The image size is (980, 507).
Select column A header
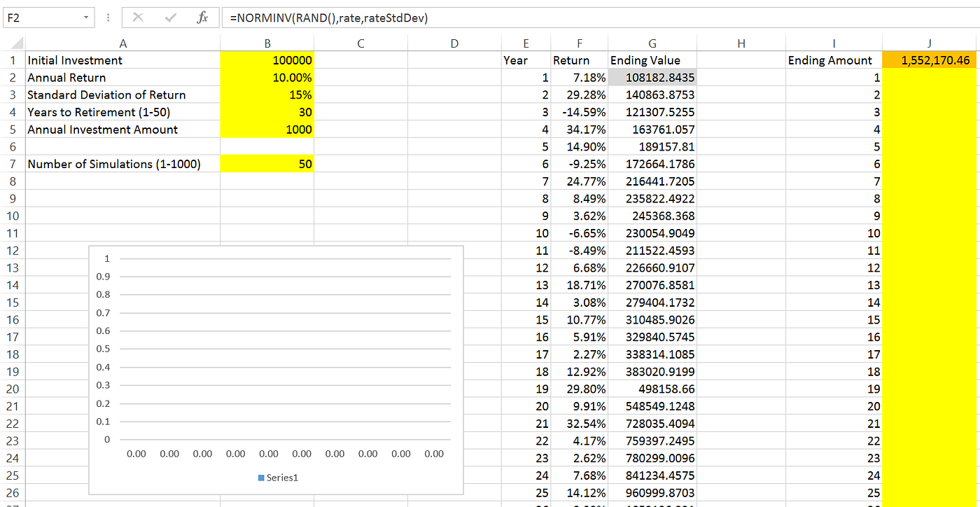[122, 42]
